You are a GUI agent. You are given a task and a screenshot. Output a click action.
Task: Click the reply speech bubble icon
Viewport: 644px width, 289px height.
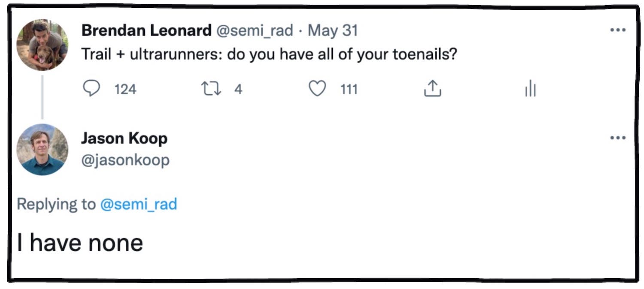tap(91, 89)
